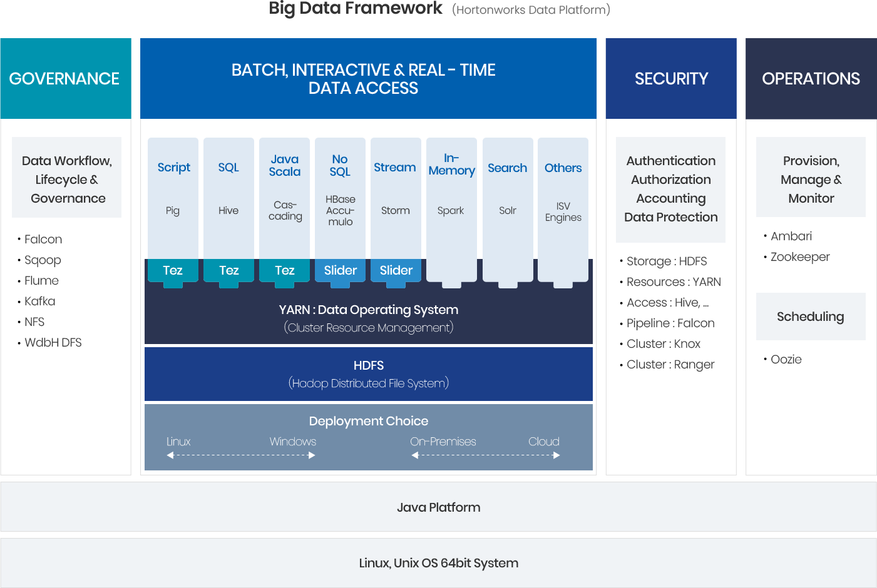Click the Cloud deployment label
Screen dimensions: 877x588
click(x=544, y=442)
